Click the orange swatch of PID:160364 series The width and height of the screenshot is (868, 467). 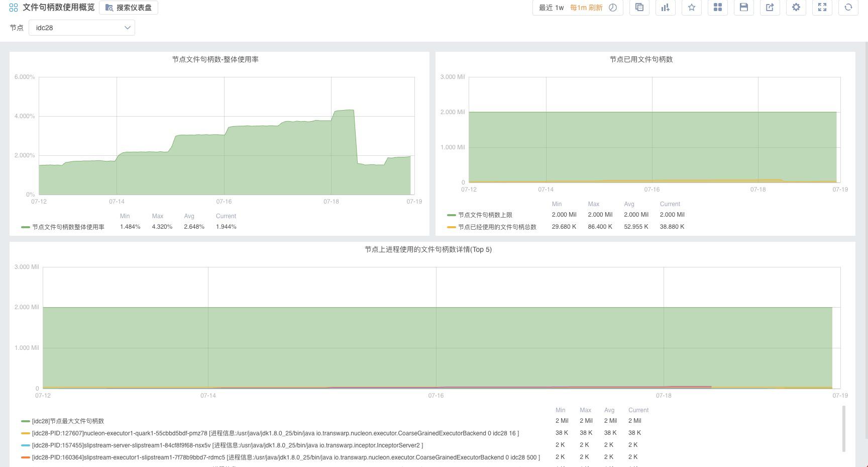tap(26, 457)
